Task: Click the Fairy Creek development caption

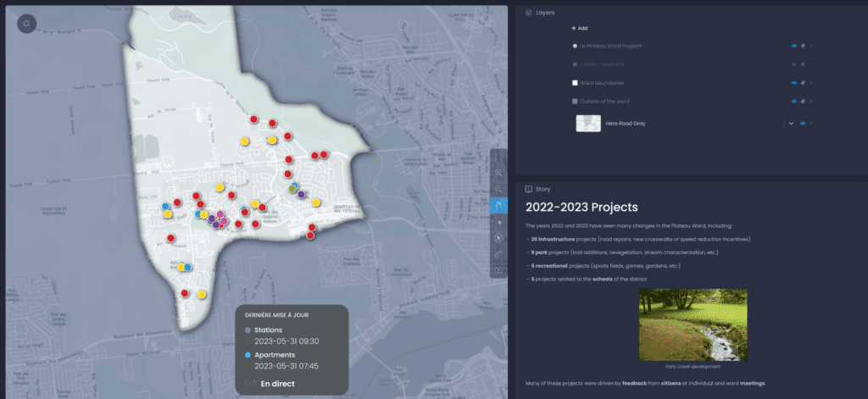Action: 693,366
